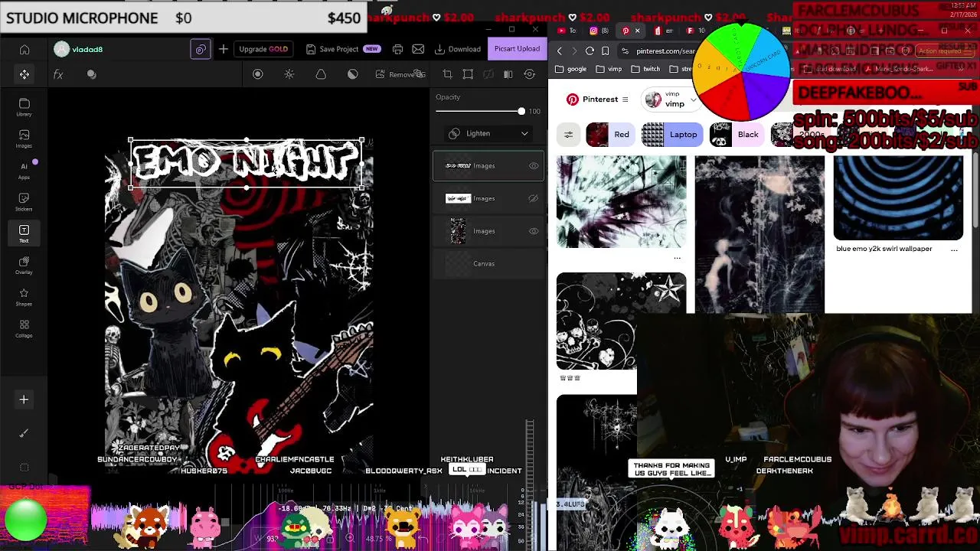The width and height of the screenshot is (980, 551).
Task: Reload the Pinterest page
Action: [x=590, y=51]
